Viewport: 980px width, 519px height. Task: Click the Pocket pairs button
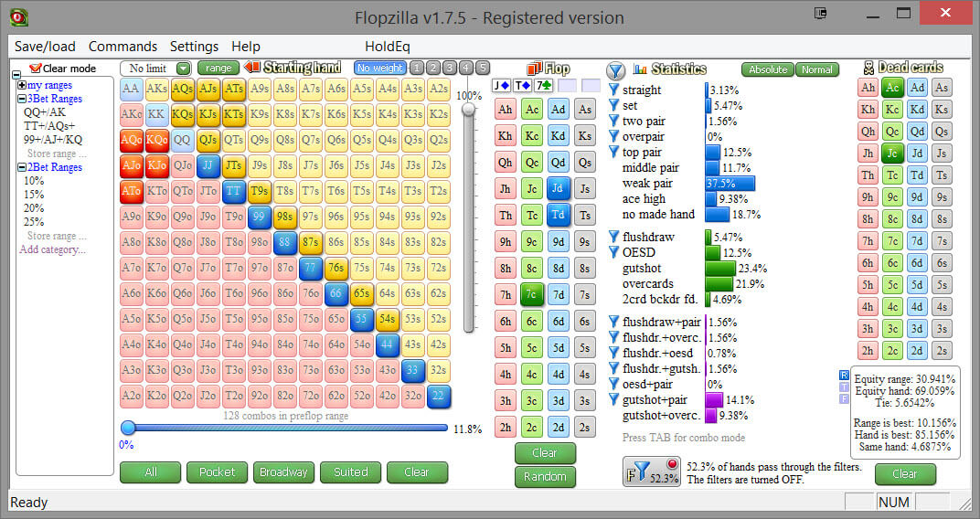coord(217,472)
